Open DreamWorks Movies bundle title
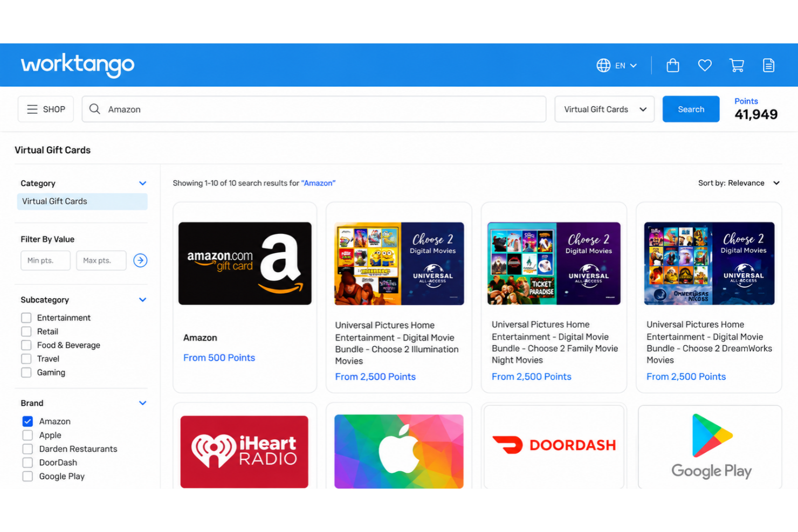This screenshot has width=798, height=532. pos(709,342)
